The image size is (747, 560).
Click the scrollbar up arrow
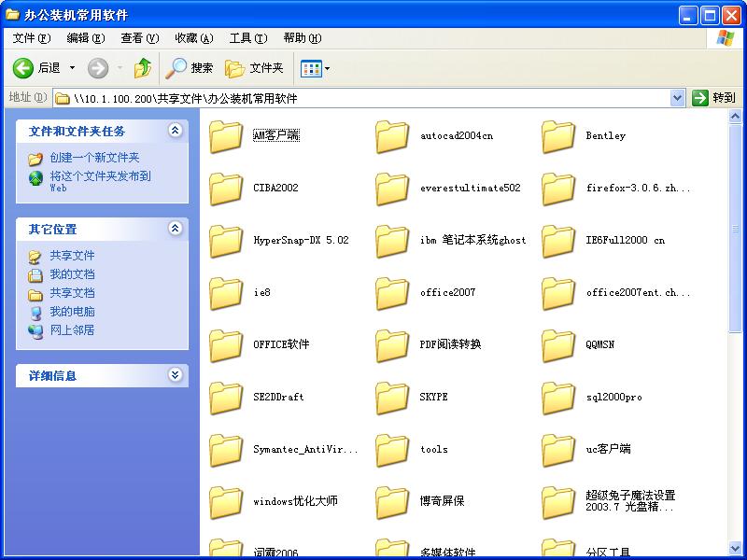click(735, 116)
